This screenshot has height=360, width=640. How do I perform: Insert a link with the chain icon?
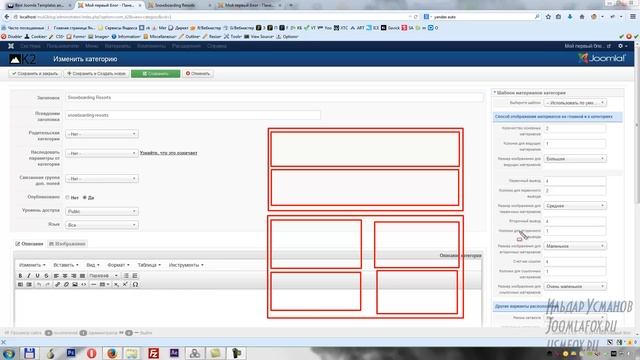58,284
